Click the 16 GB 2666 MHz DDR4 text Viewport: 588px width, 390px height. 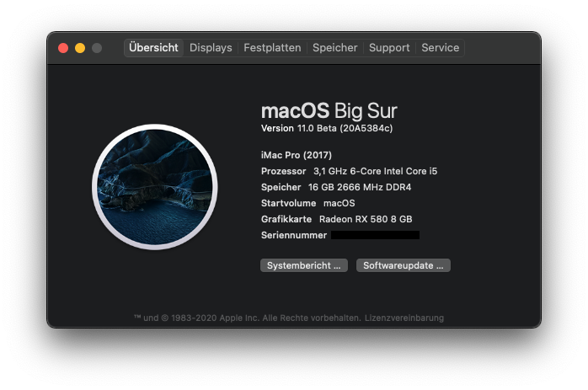point(360,187)
